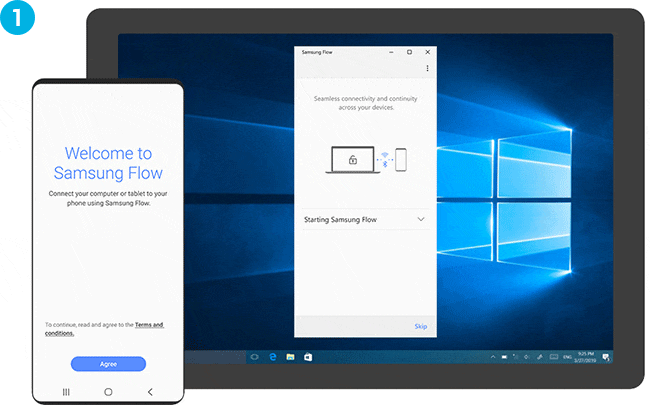Tap the phone's Home navigation button
This screenshot has height=405, width=650.
tap(108, 392)
